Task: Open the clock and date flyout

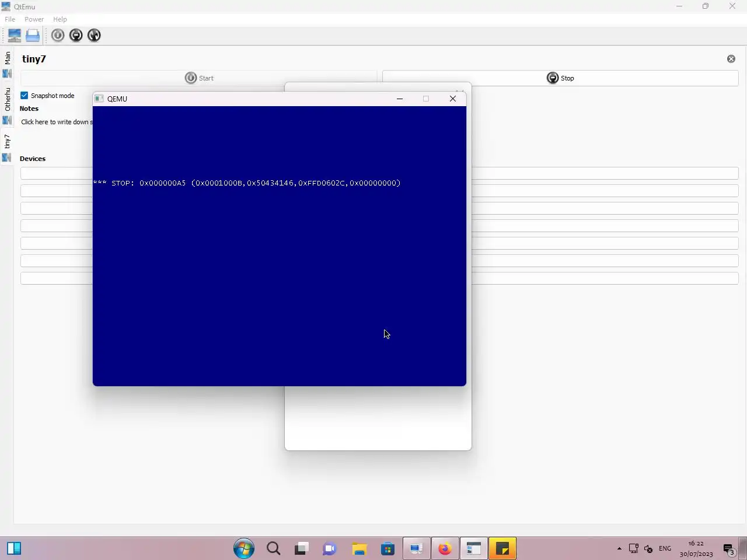Action: tap(696, 548)
